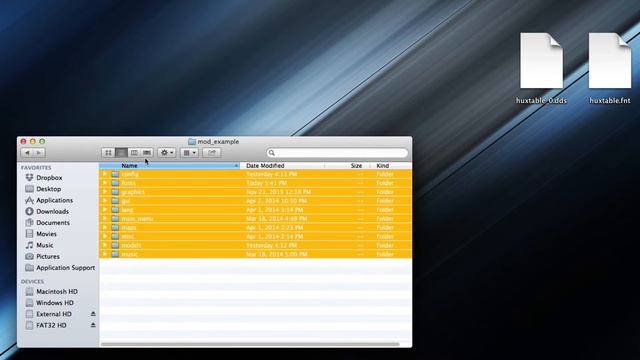This screenshot has height=360, width=640.
Task: Open Music in the sidebar
Action: 44,245
